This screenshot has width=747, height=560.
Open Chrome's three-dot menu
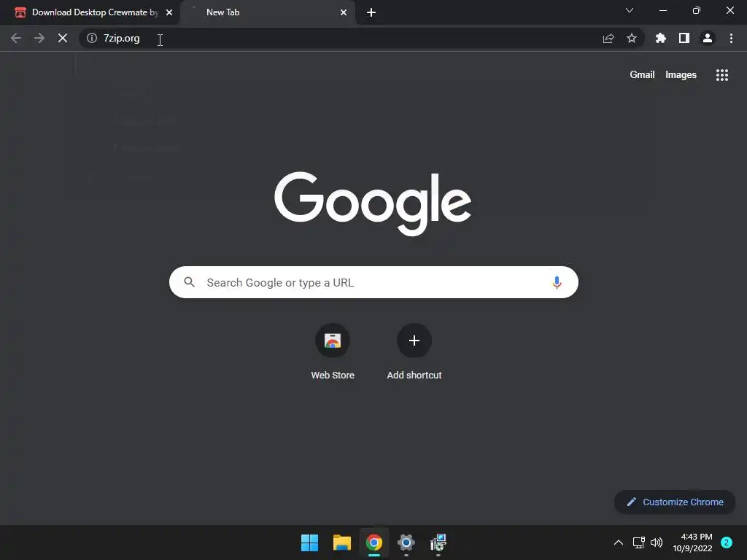click(x=731, y=38)
